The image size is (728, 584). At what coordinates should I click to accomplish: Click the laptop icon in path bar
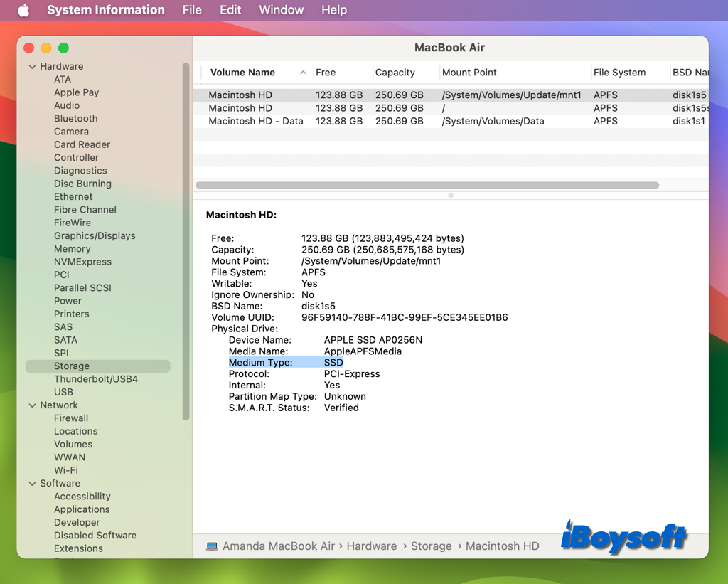[212, 546]
